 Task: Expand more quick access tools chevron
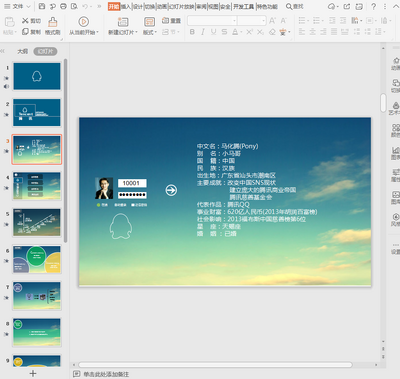(99, 6)
